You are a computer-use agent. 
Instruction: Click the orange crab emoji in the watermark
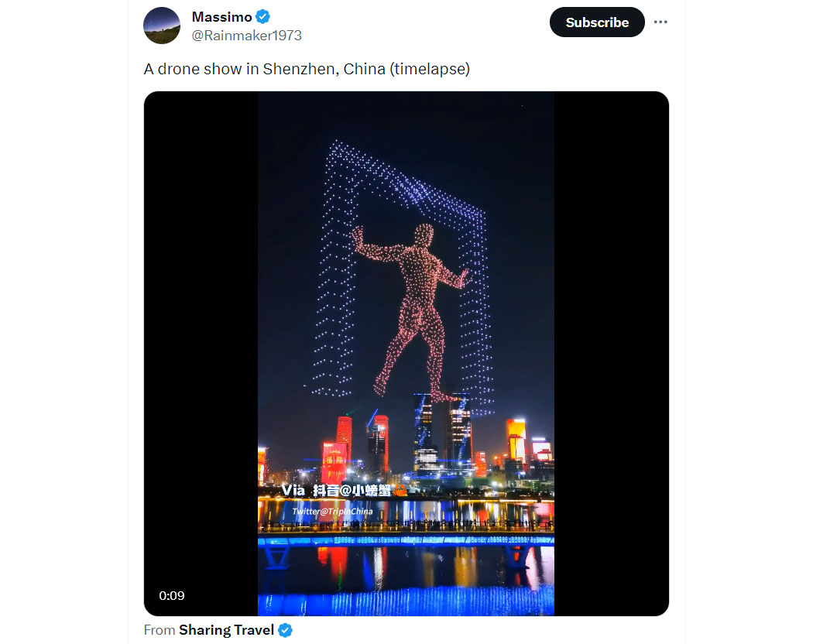point(400,490)
